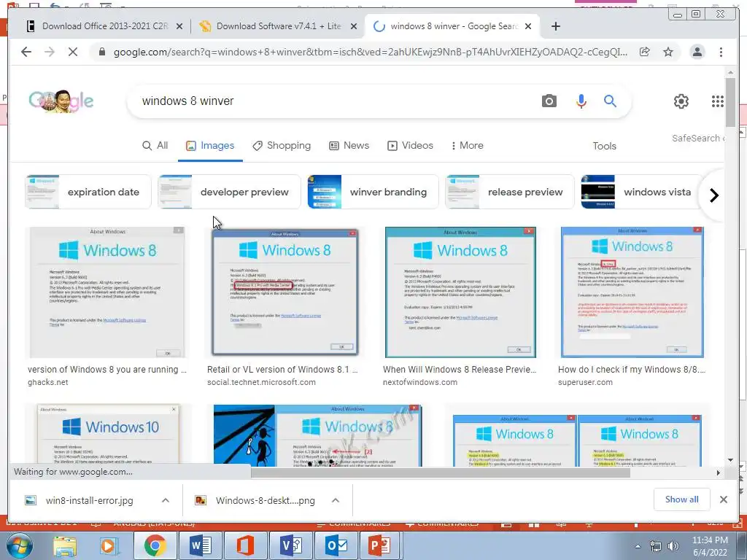
Task: Open the social.technet.microsoft.com image result
Action: (x=285, y=292)
